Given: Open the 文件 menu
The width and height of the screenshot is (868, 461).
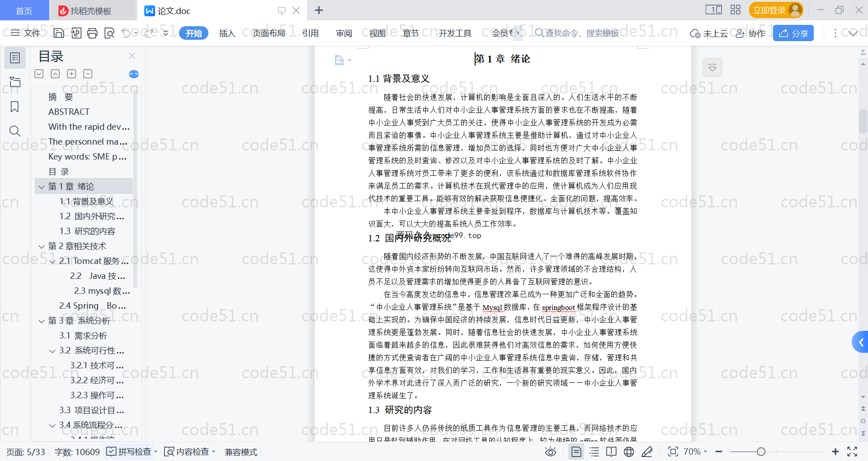Looking at the screenshot, I should 26,33.
